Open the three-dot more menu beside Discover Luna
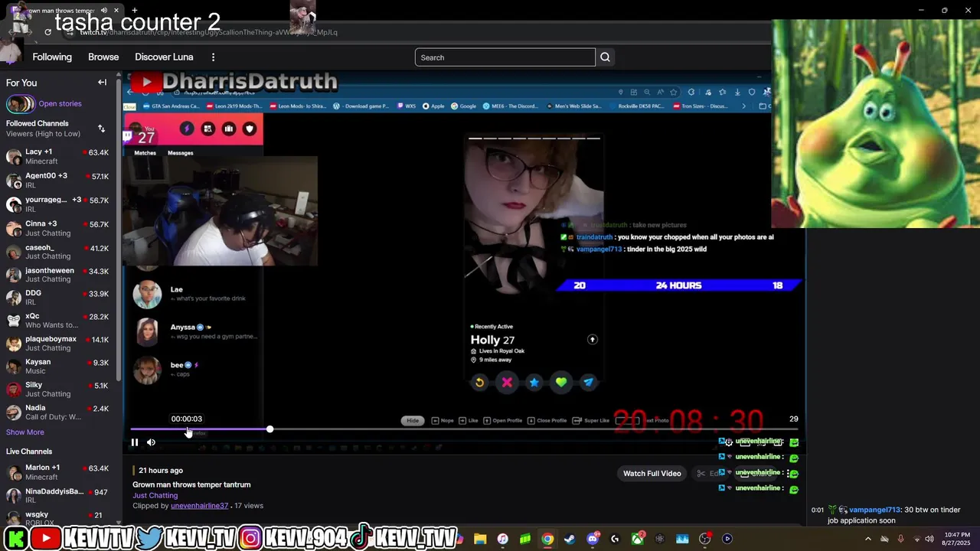This screenshot has height=551, width=980. (214, 57)
